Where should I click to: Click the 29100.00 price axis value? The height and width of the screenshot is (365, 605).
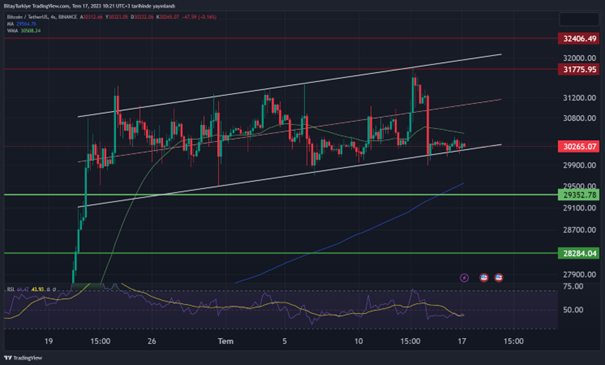[579, 208]
